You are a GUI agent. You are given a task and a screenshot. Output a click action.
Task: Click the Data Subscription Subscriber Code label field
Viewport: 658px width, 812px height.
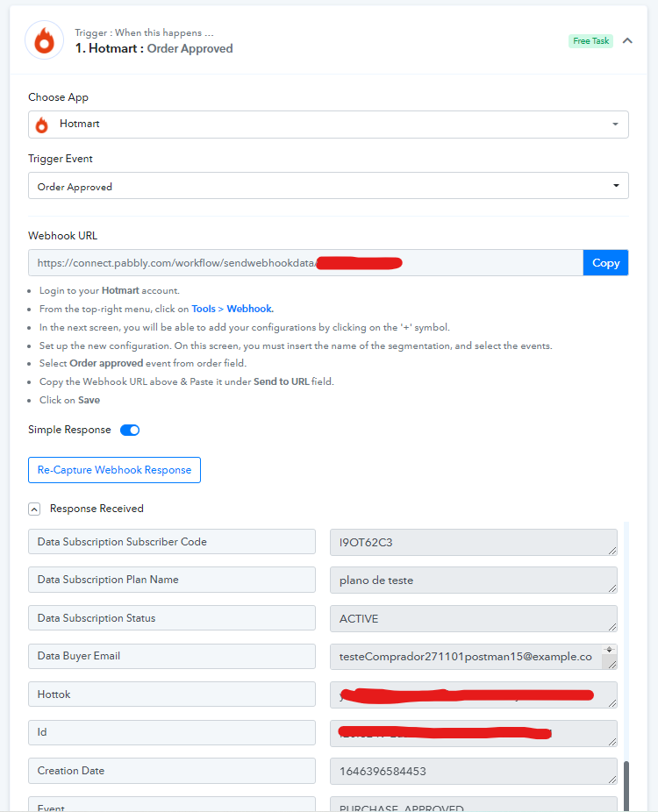(x=172, y=542)
